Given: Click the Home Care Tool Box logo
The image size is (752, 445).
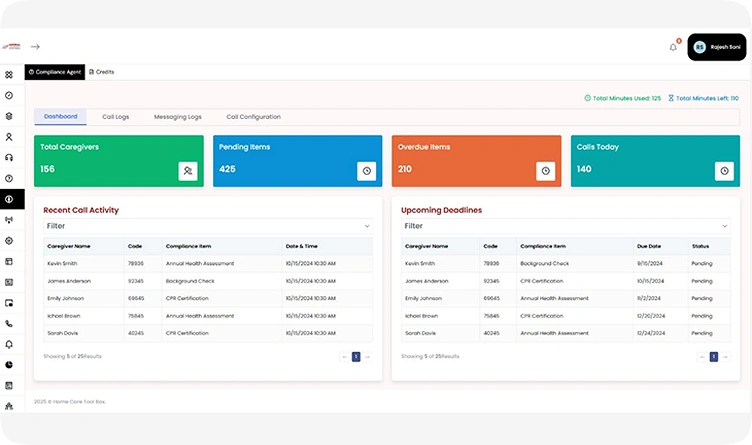Looking at the screenshot, I should point(12,47).
